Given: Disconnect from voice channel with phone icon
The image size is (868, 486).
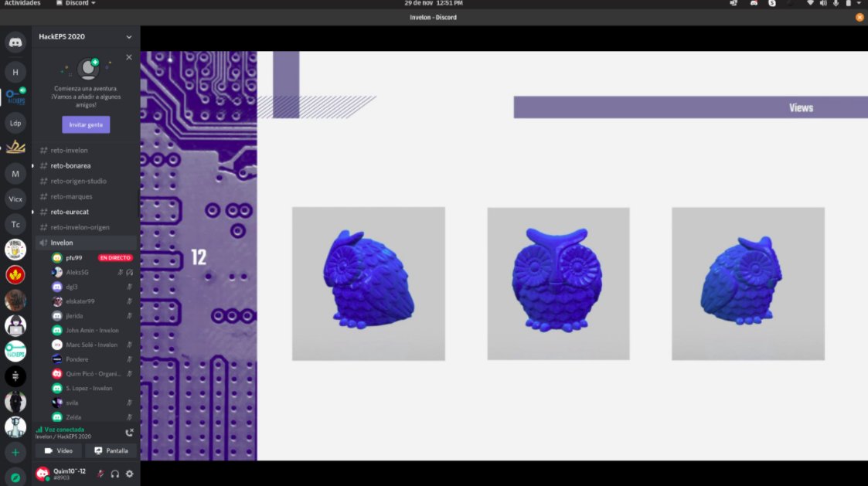Looking at the screenshot, I should (x=130, y=433).
